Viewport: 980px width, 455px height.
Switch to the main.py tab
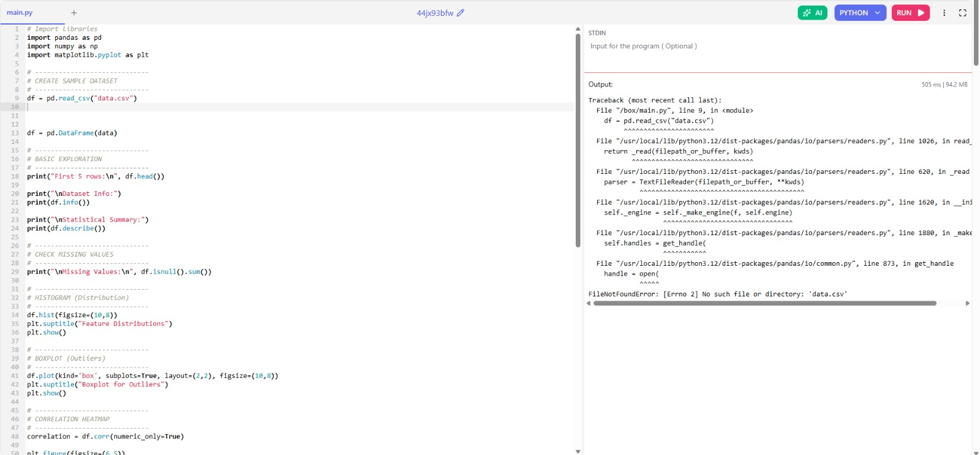(x=20, y=13)
